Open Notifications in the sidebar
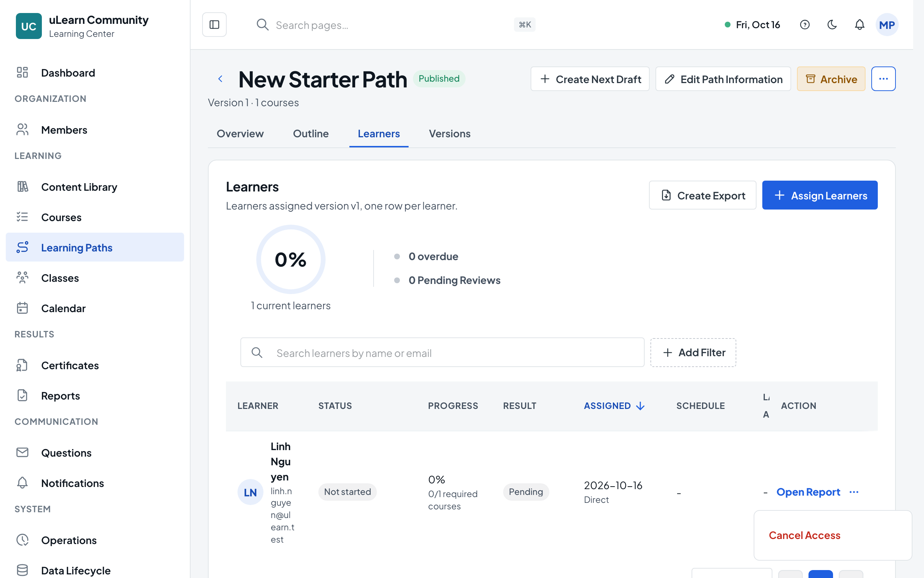This screenshot has height=578, width=924. tap(95, 483)
